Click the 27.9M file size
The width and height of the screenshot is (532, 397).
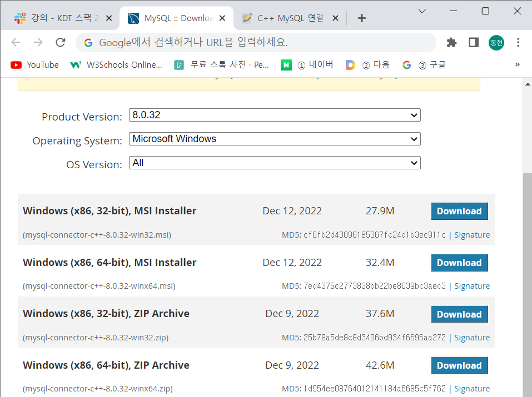coord(380,211)
